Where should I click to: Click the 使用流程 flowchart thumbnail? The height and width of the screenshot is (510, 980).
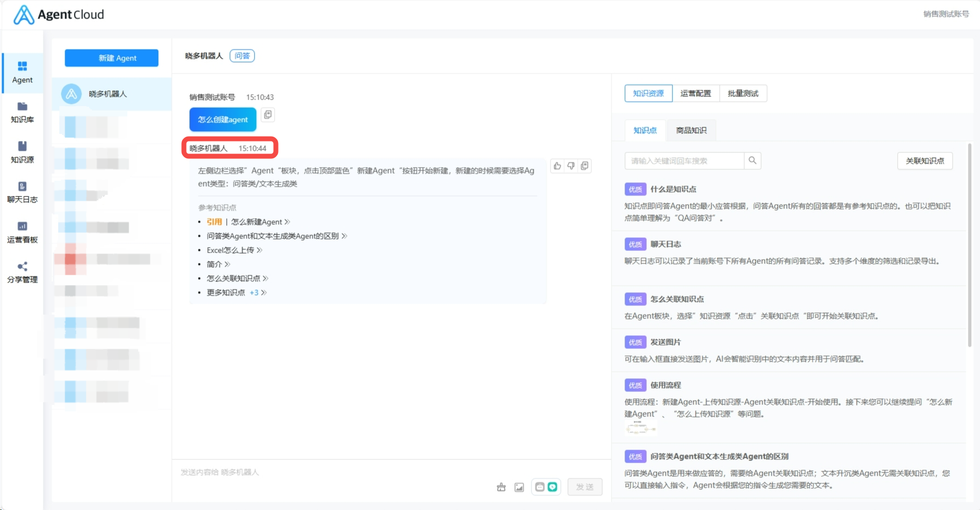click(641, 428)
